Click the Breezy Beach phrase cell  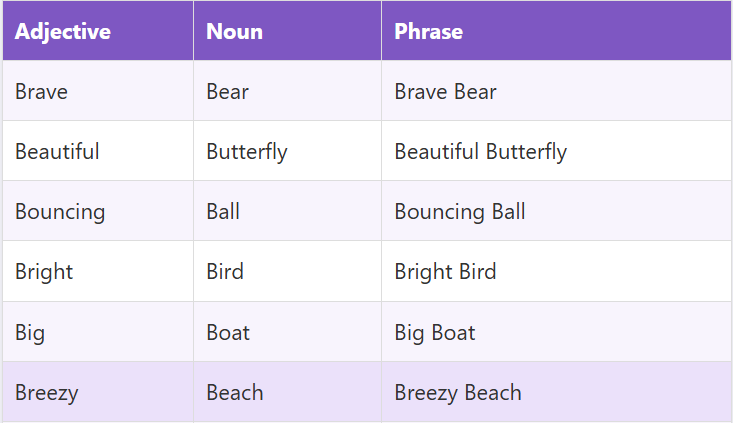tap(457, 392)
